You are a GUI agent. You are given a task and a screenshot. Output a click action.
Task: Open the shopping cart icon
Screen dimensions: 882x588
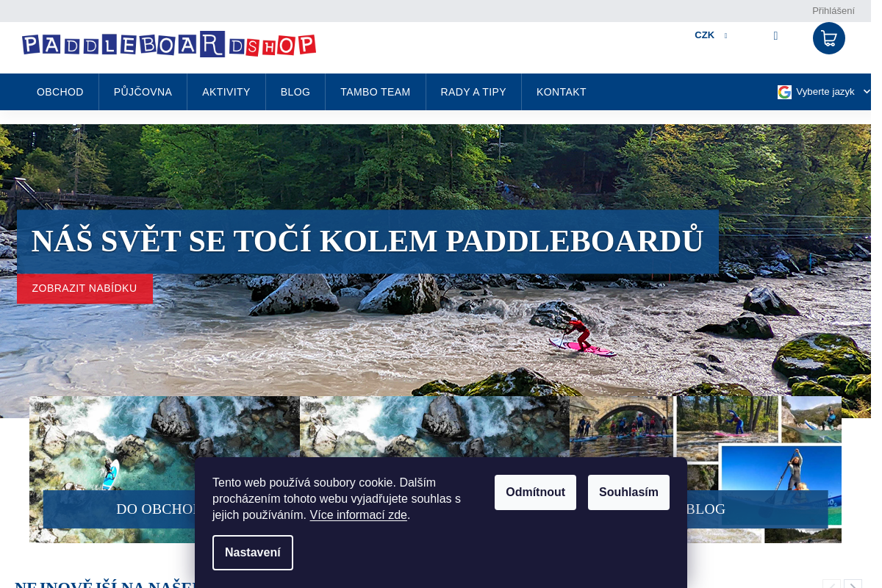828,38
